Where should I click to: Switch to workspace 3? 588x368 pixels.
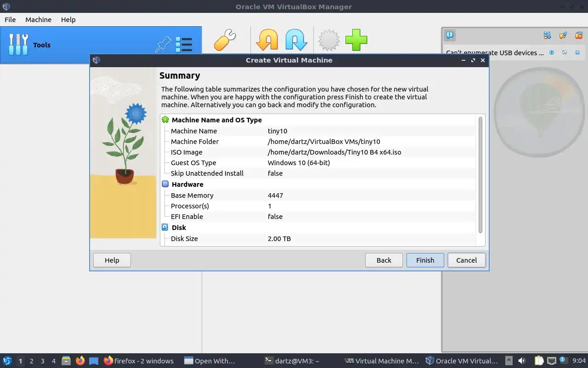42,361
